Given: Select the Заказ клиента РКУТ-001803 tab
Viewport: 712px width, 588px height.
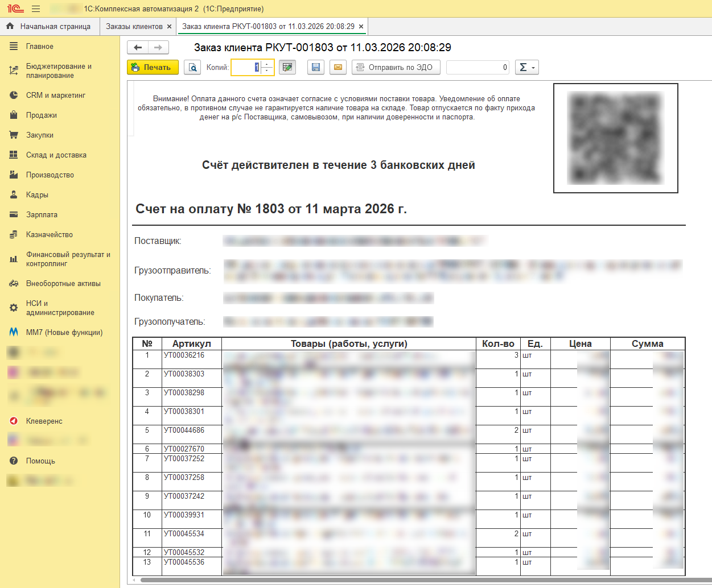Looking at the screenshot, I should [268, 27].
